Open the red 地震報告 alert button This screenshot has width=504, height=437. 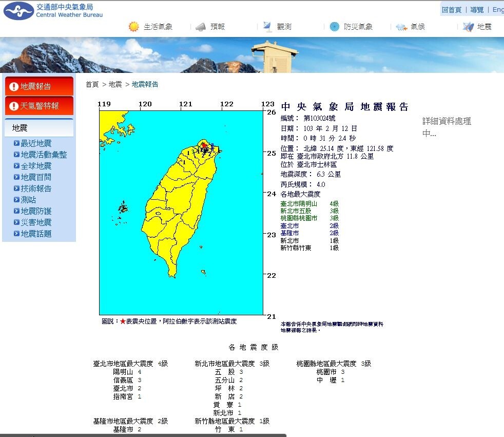(x=39, y=86)
